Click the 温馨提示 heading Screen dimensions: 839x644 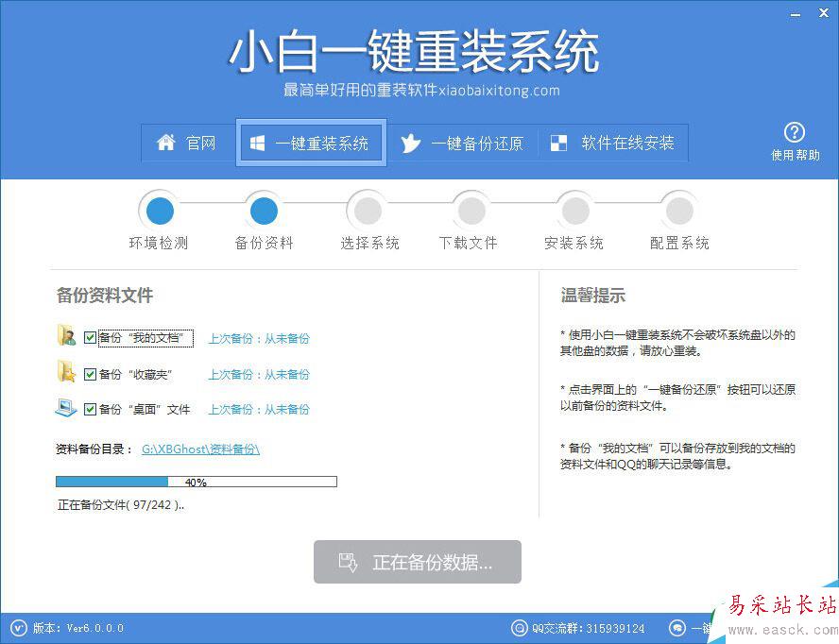(592, 296)
